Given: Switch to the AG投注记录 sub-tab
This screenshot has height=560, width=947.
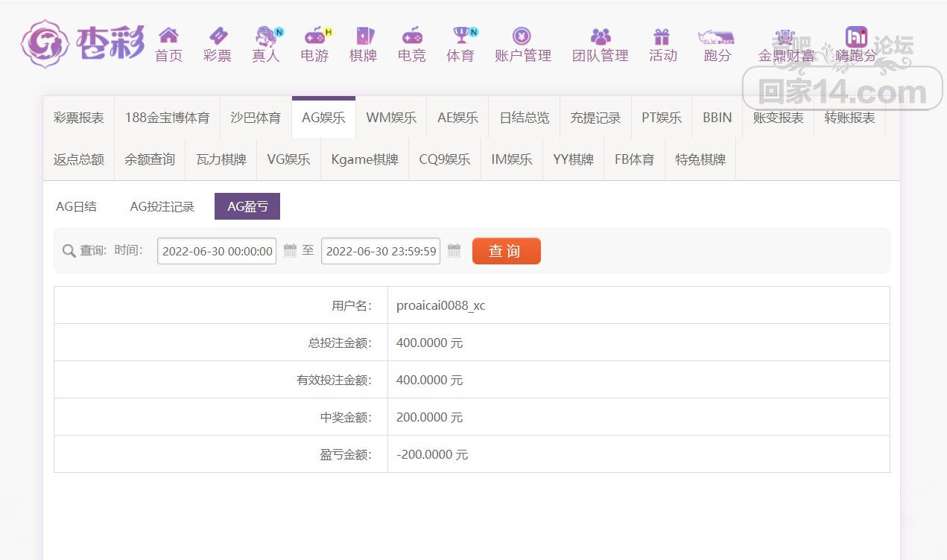Looking at the screenshot, I should [x=162, y=207].
